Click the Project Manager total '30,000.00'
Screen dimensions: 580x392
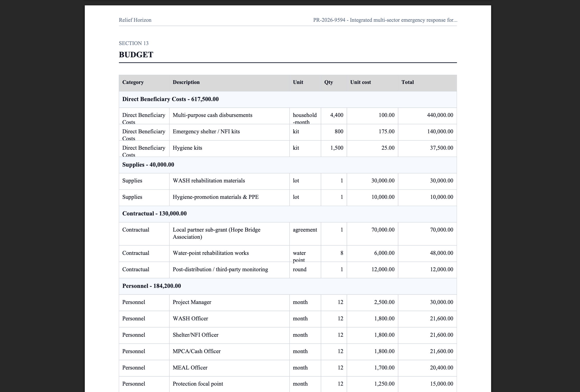pos(441,302)
